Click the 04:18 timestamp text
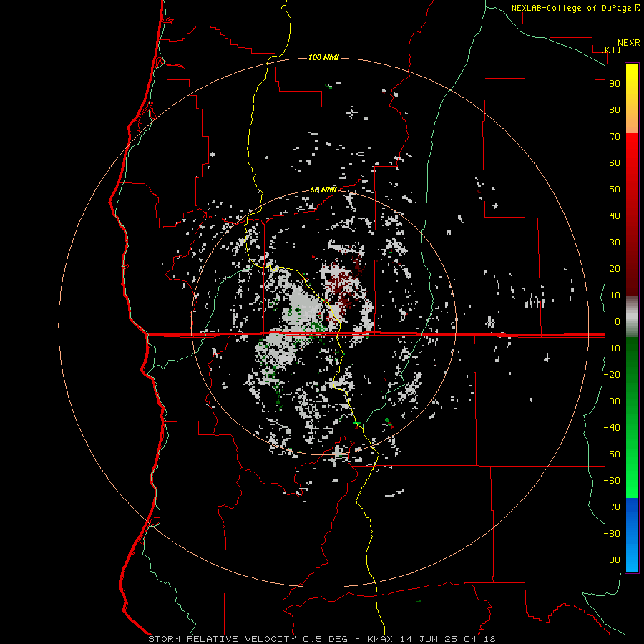The width and height of the screenshot is (644, 644). point(479,639)
